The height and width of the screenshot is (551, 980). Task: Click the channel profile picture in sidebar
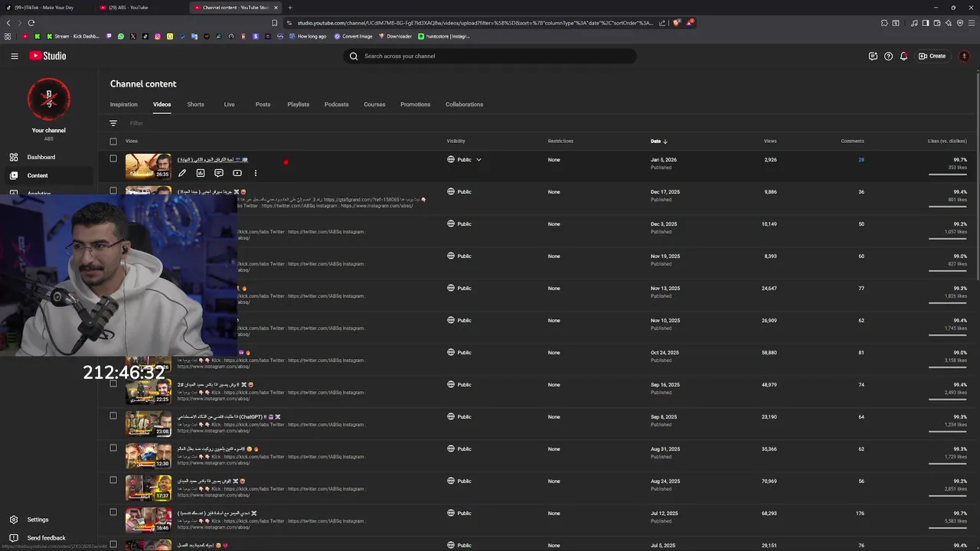[49, 98]
